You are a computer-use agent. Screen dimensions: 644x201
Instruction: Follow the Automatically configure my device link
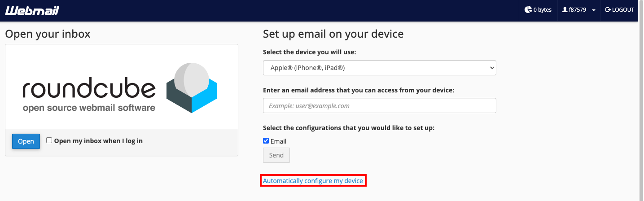click(313, 181)
